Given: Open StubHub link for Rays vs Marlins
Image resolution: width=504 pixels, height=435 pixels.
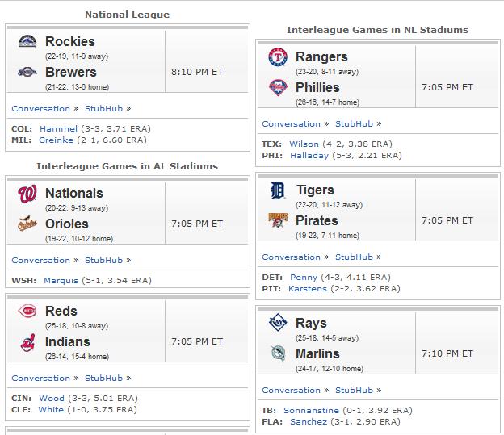Looking at the screenshot, I should coord(354,391).
